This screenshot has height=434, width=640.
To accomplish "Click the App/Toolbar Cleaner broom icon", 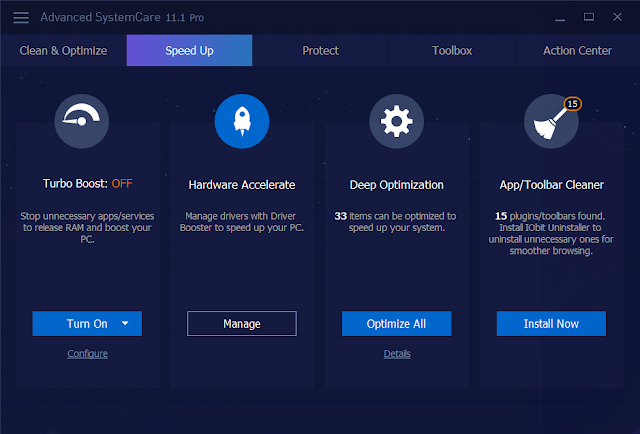I will click(551, 121).
